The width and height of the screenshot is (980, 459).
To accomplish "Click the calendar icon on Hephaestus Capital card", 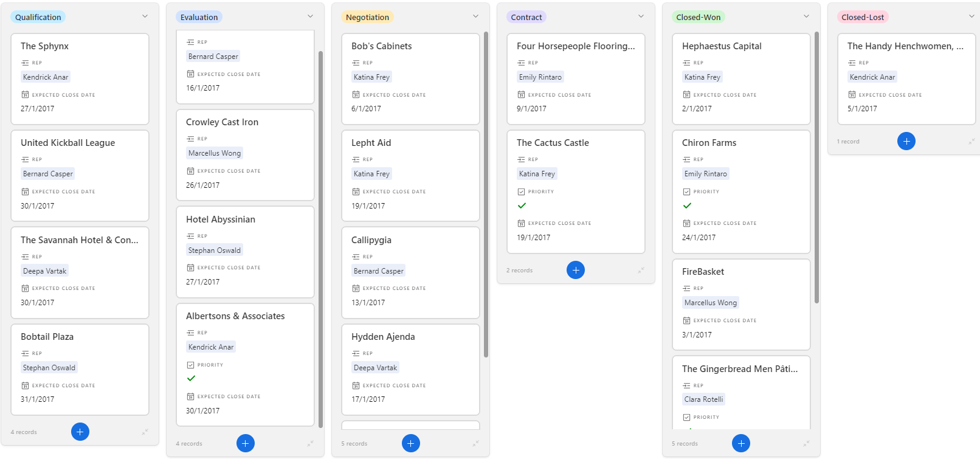I will tap(686, 94).
